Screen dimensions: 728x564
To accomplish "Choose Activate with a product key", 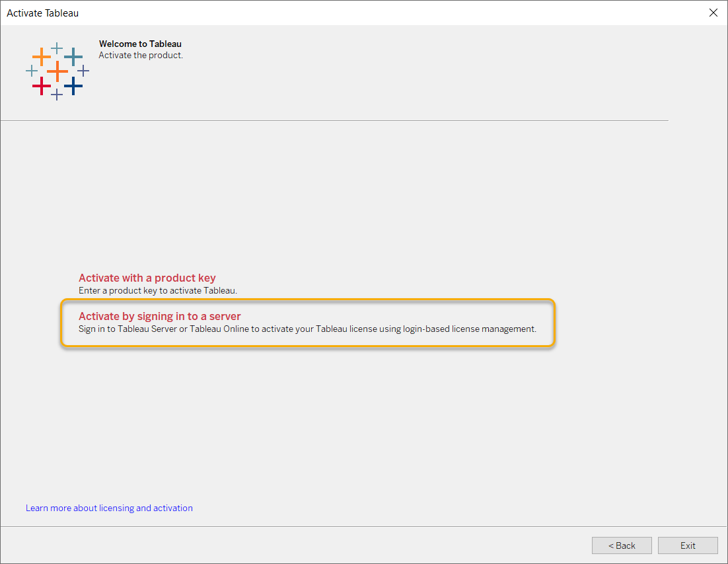I will [x=147, y=278].
